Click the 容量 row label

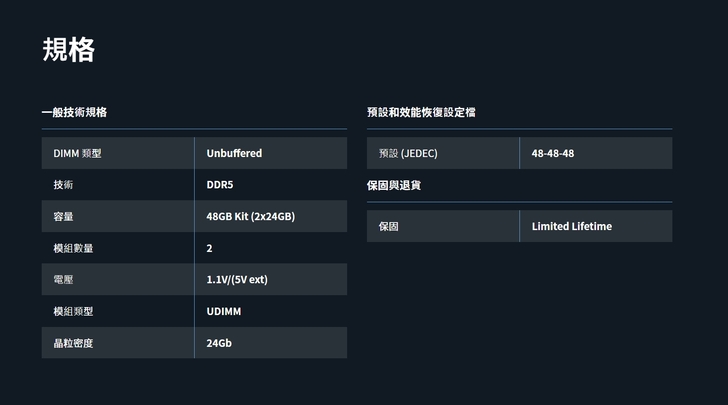(63, 216)
